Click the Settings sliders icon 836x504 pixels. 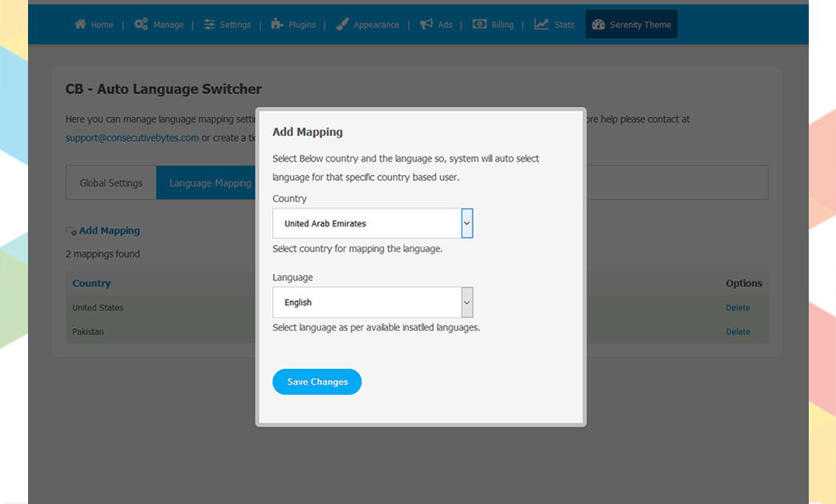pos(209,24)
